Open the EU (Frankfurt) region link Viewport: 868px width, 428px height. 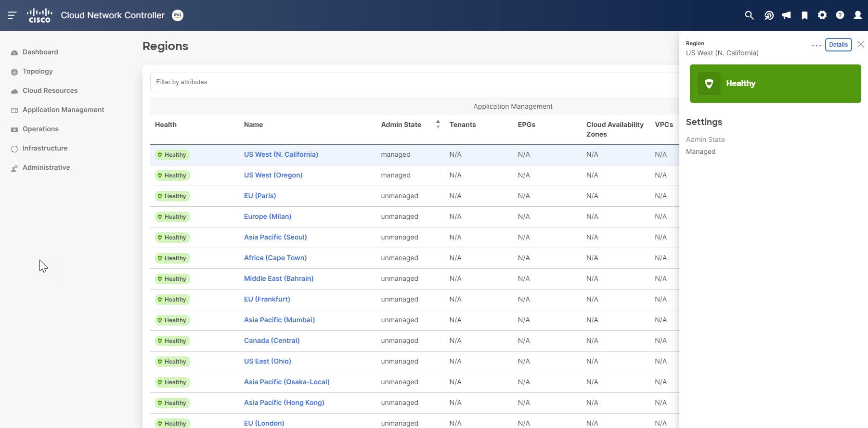point(267,299)
